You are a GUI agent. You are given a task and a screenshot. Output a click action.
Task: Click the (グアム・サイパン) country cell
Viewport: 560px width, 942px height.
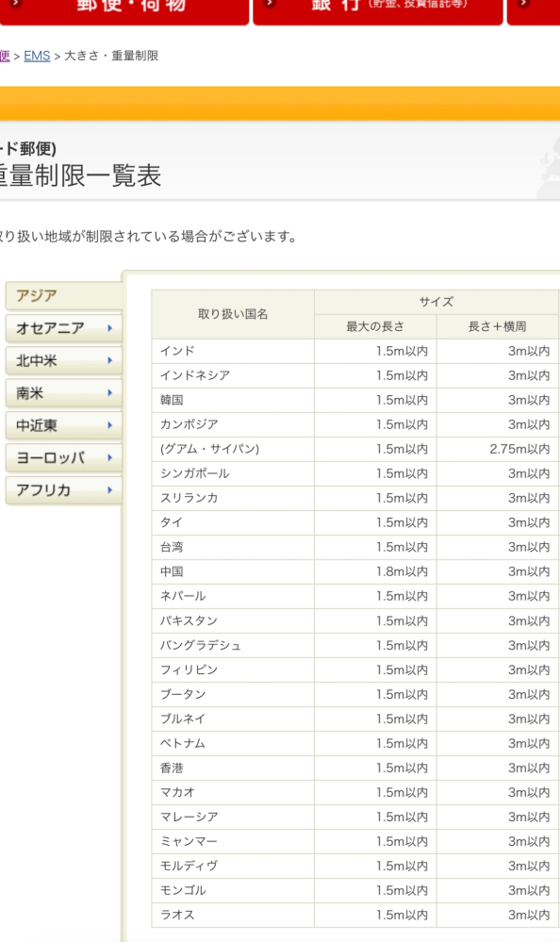coord(233,450)
